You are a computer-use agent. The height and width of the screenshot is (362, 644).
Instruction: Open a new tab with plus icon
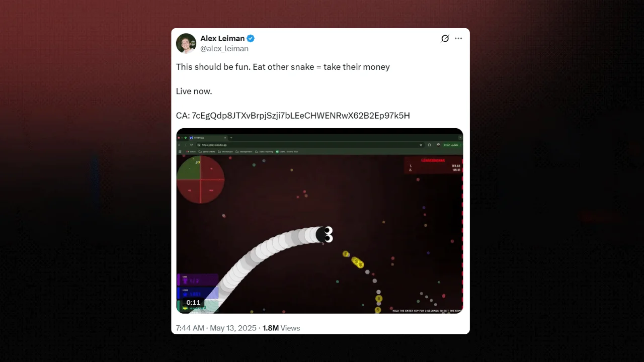231,138
